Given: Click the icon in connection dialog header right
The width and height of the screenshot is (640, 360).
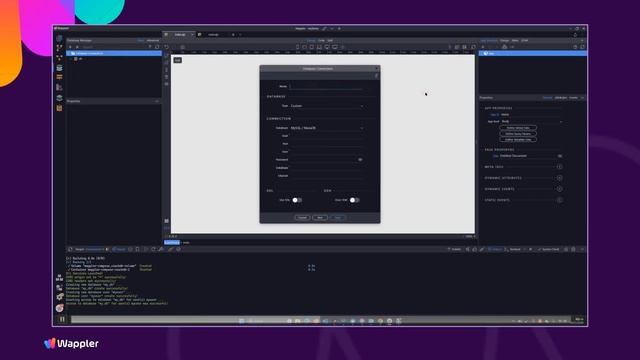Looking at the screenshot, I should (376, 76).
